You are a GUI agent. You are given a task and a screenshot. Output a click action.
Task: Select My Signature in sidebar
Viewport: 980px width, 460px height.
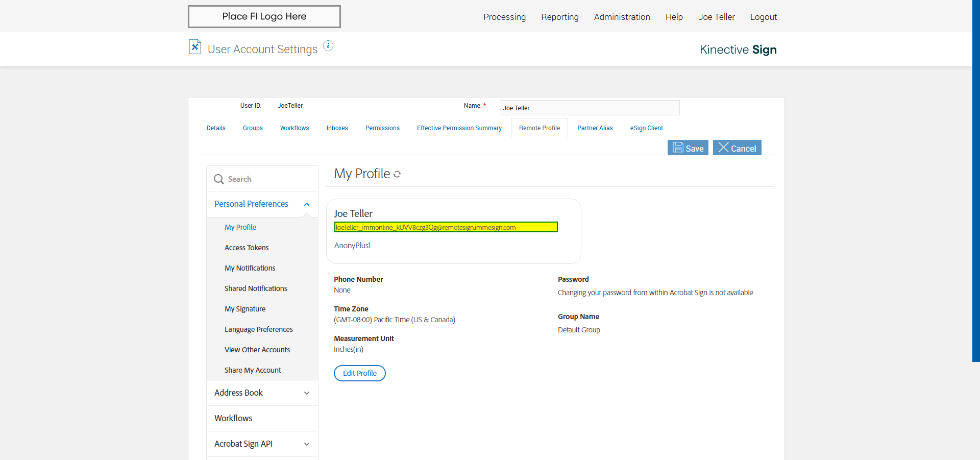[x=245, y=309]
